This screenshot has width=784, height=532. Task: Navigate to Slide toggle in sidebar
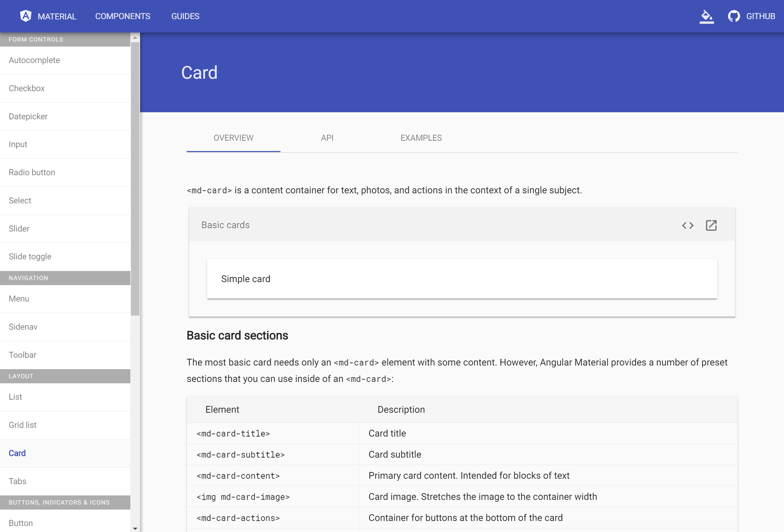pyautogui.click(x=30, y=257)
